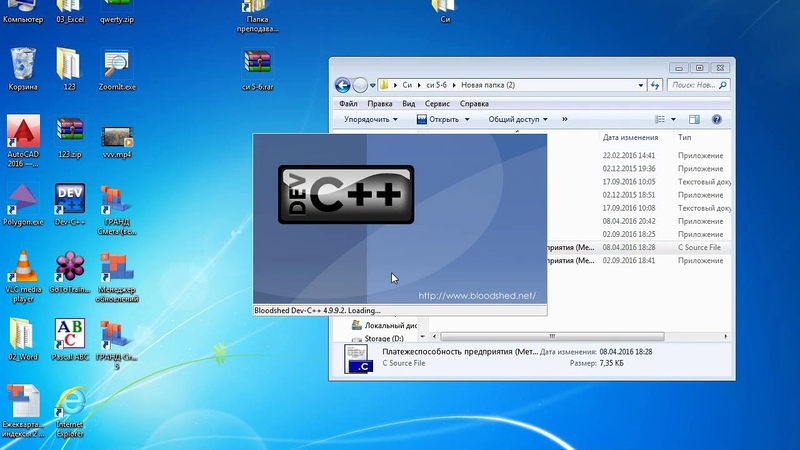Open the view options dropdown arrow

(673, 119)
